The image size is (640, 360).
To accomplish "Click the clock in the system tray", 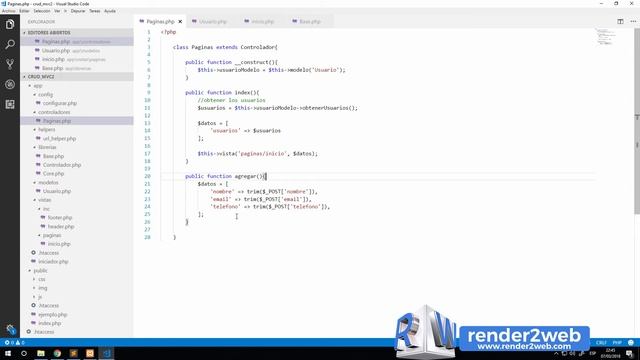I will [611, 353].
